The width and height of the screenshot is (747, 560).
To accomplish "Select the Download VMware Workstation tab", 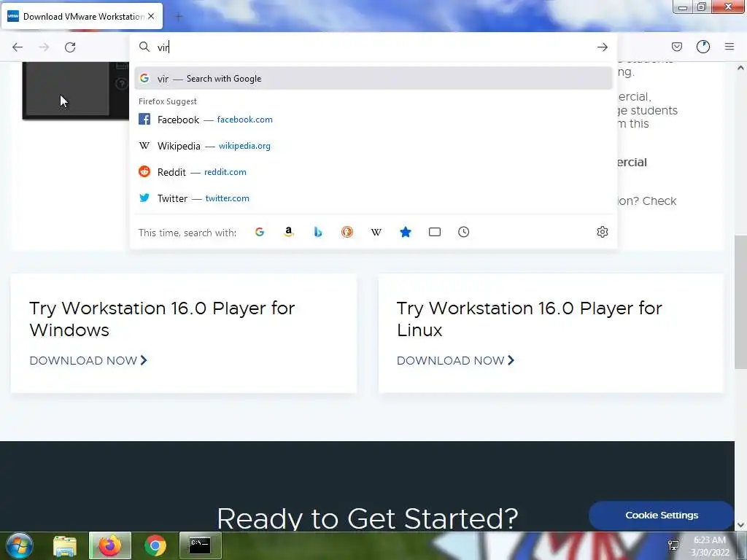I will (82, 16).
